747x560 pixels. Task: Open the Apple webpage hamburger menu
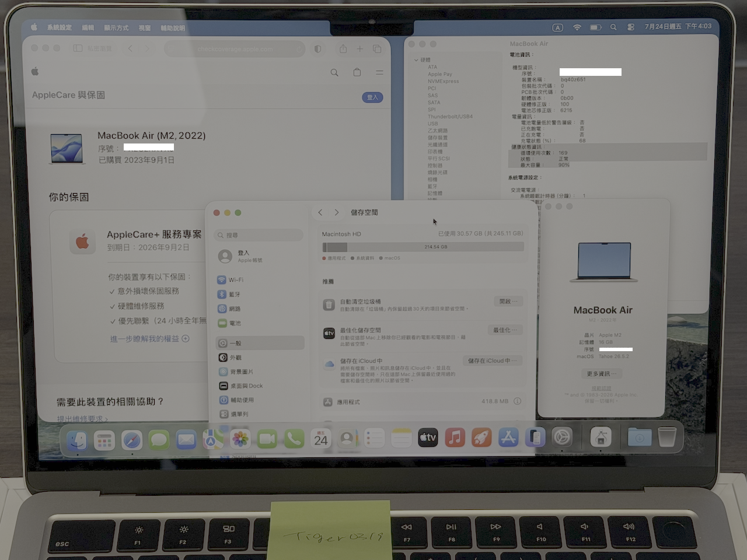(379, 72)
